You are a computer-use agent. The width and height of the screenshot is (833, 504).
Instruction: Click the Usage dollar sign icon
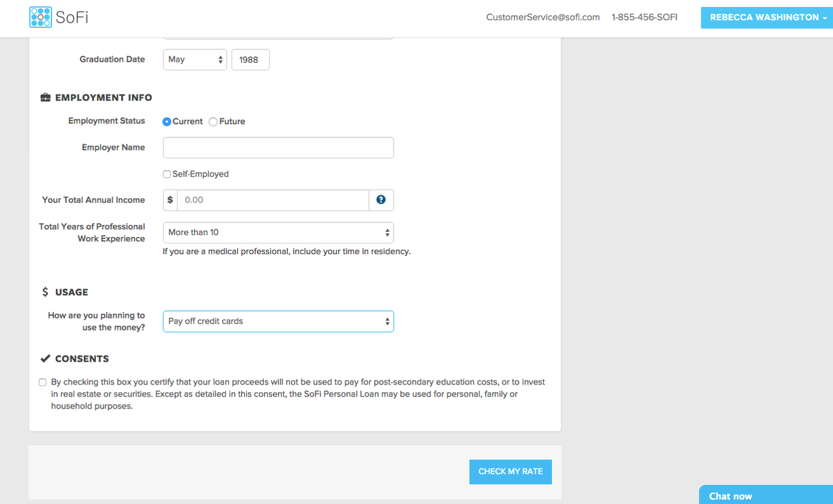click(45, 292)
